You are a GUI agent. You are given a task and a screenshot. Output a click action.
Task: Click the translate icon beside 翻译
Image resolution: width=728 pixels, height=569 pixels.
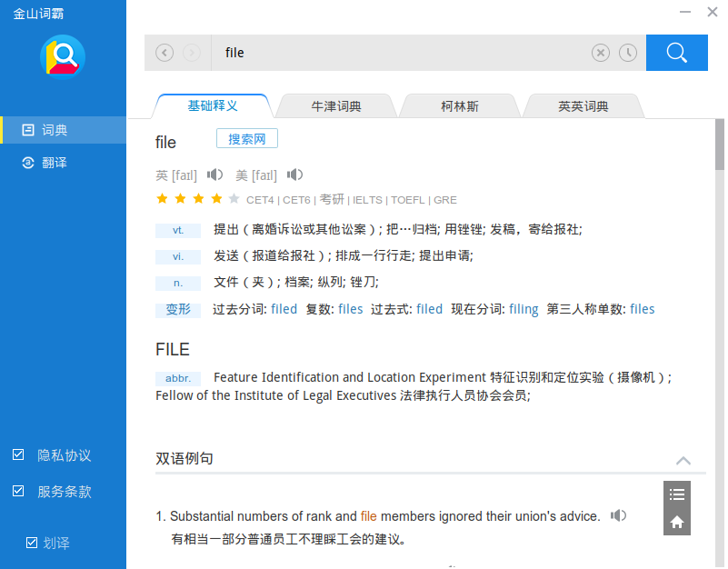click(x=28, y=163)
